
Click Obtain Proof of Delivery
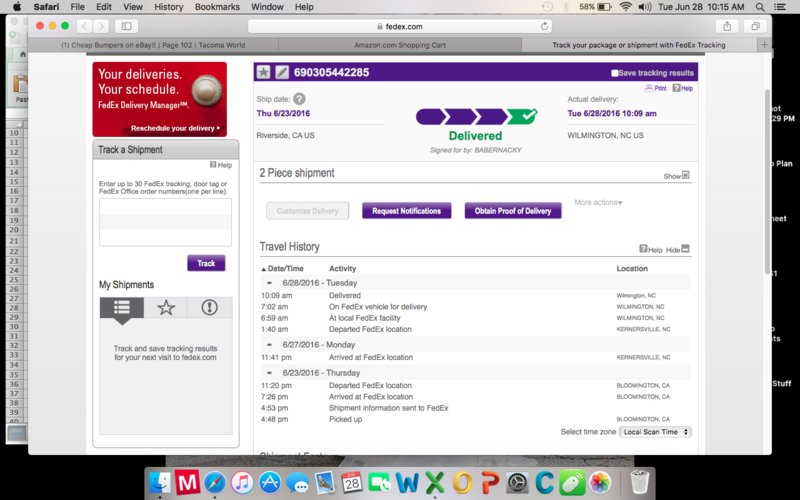pos(513,211)
